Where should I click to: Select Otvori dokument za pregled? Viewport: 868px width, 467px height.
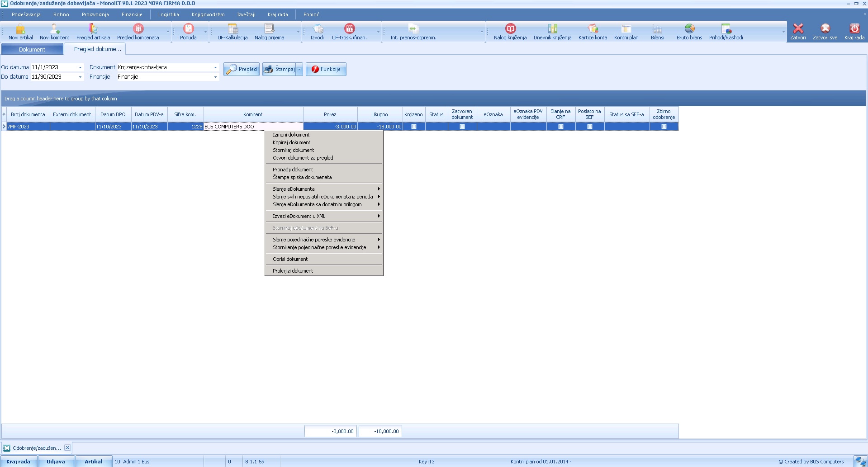coord(324,158)
